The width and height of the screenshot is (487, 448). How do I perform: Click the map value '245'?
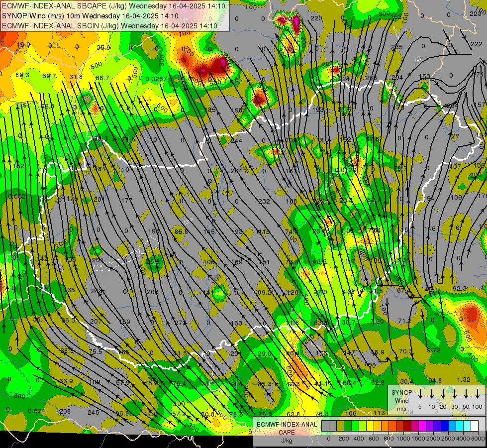point(93,412)
